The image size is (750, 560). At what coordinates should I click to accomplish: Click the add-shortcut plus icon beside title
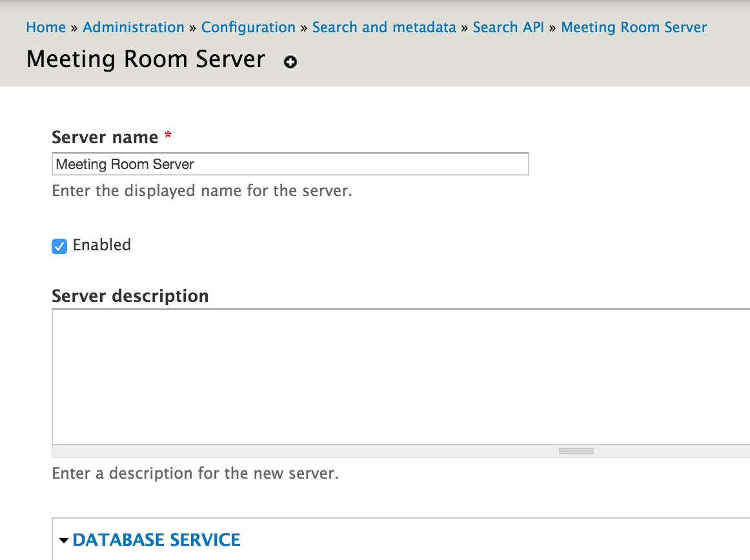pos(290,62)
